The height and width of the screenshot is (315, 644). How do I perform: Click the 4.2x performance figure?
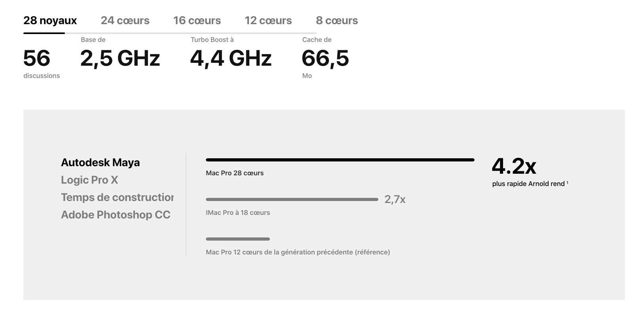point(514,166)
